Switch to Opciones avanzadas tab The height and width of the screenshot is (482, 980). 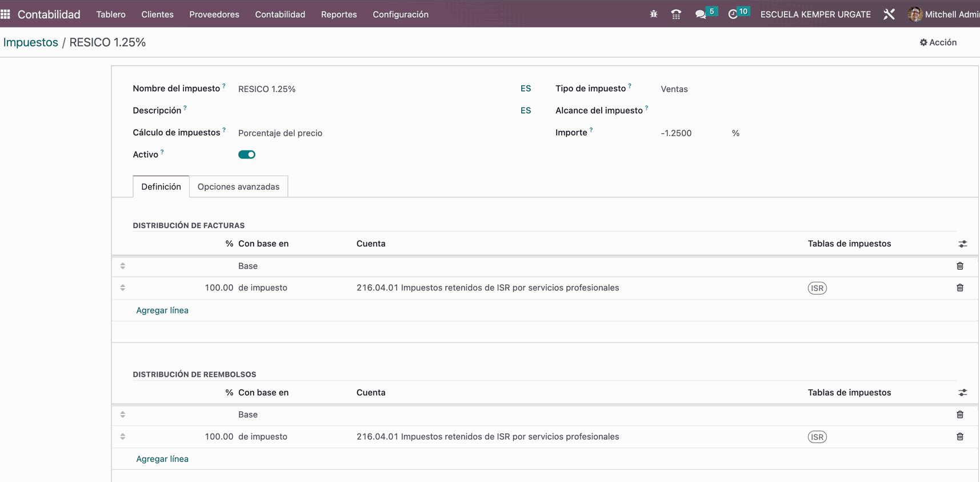point(238,187)
